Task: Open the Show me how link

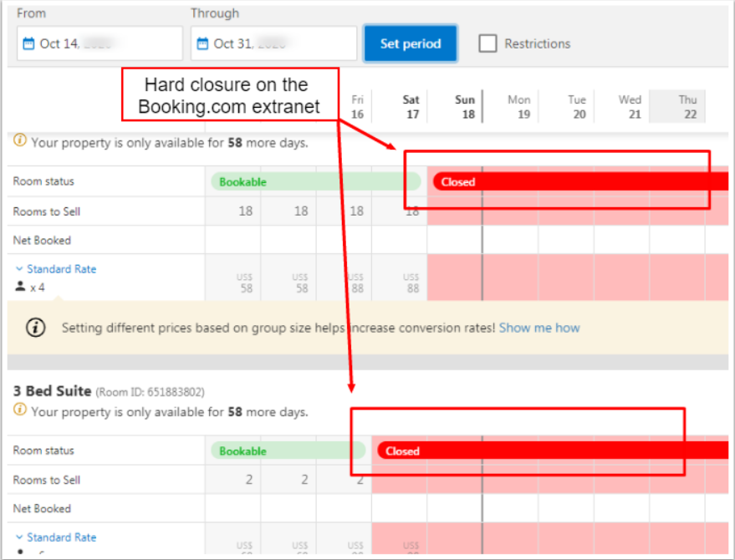Action: pos(539,328)
